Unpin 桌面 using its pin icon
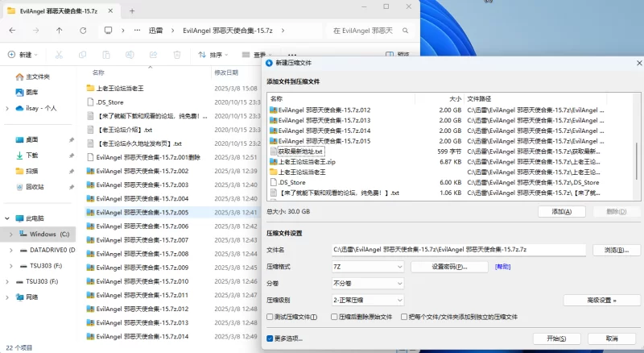This screenshot has width=644, height=353. (x=71, y=140)
